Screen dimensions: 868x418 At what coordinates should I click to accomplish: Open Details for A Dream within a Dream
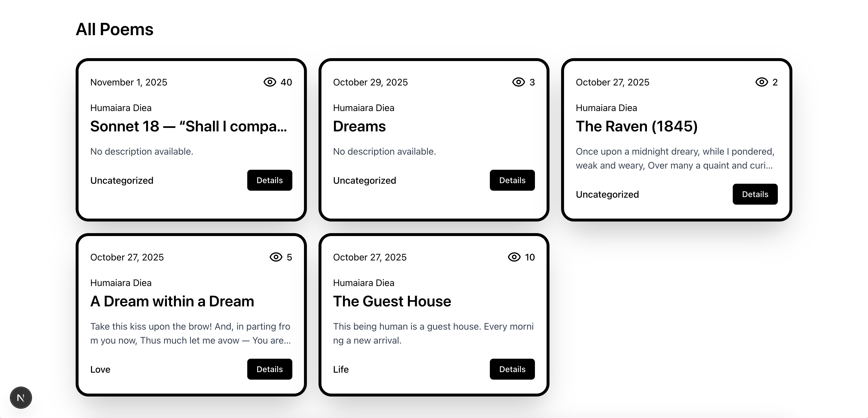[x=270, y=369]
